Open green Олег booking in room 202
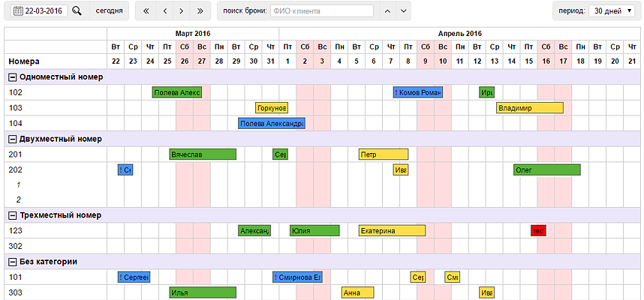 tap(547, 169)
